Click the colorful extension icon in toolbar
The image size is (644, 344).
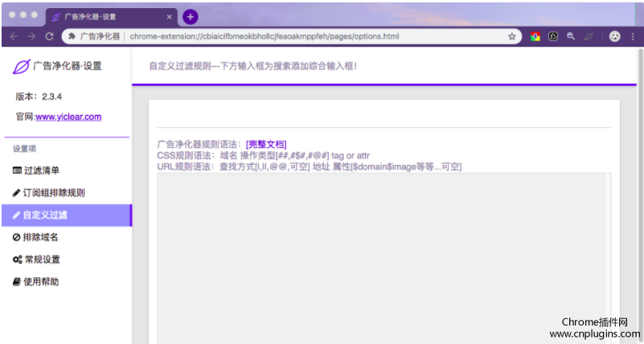pos(535,36)
